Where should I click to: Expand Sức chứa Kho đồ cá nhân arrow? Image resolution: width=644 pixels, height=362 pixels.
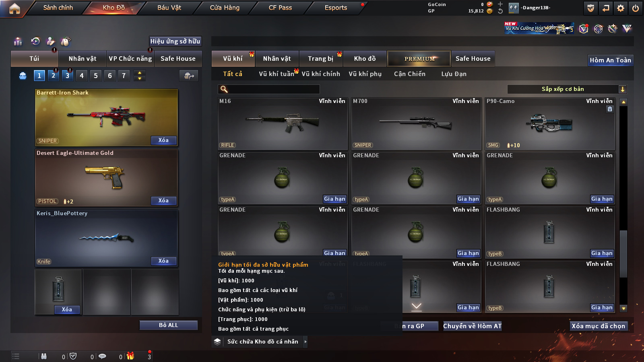coord(305,341)
